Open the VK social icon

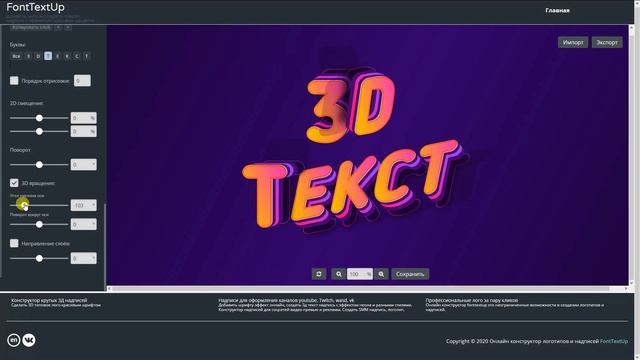point(29,340)
